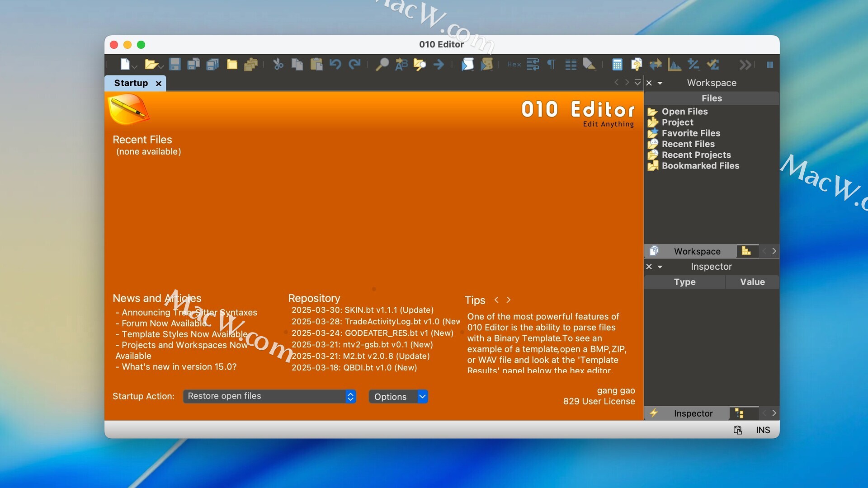The width and height of the screenshot is (868, 488).
Task: Click the Undo arrow icon
Action: [x=335, y=65]
